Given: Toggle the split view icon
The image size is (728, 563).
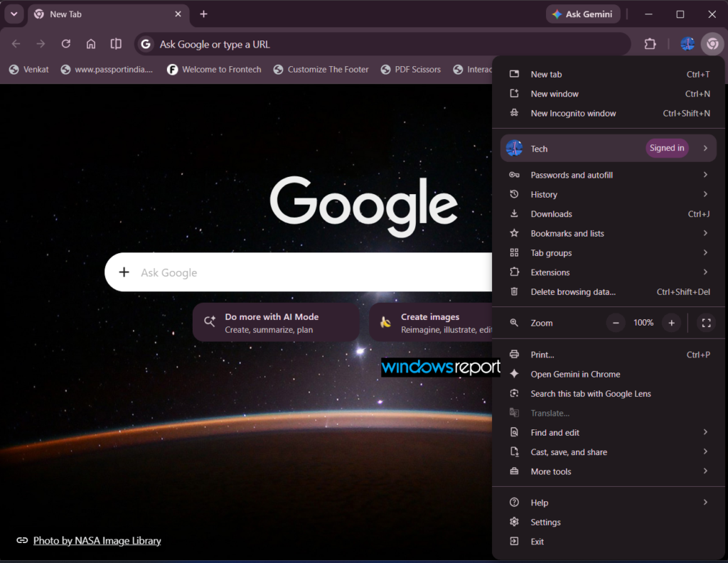Looking at the screenshot, I should (x=116, y=44).
